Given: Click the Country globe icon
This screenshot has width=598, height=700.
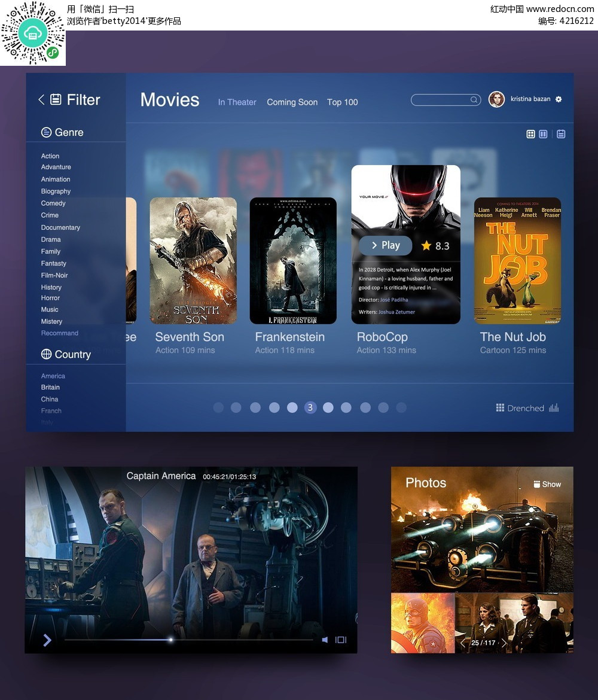Looking at the screenshot, I should pos(47,354).
